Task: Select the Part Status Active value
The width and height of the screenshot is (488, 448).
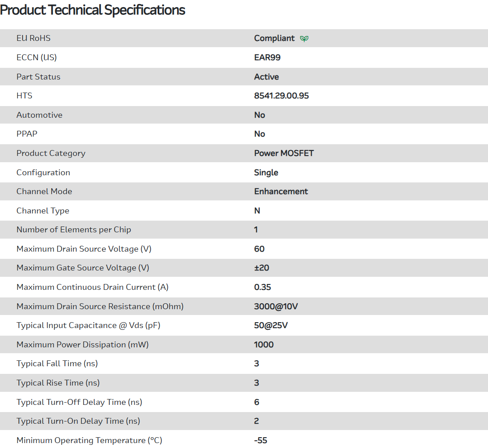Action: click(x=266, y=77)
